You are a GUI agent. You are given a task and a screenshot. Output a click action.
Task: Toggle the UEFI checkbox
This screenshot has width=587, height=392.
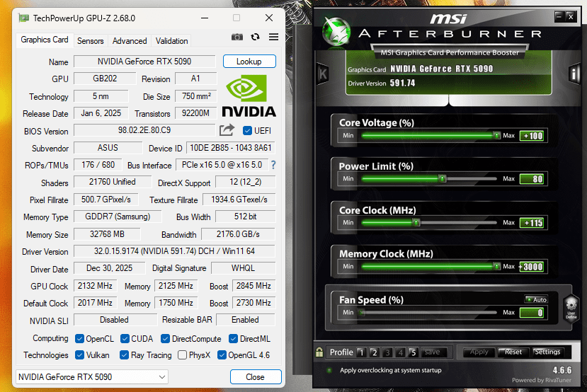(247, 130)
